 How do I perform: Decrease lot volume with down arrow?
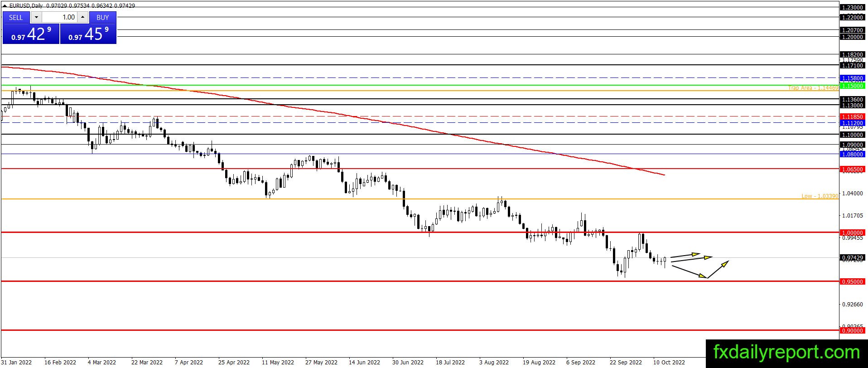pos(37,17)
